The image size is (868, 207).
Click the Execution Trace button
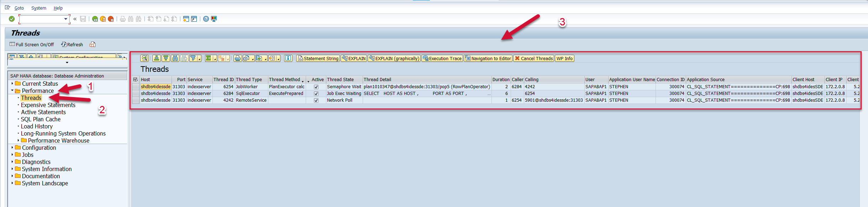[x=442, y=59]
